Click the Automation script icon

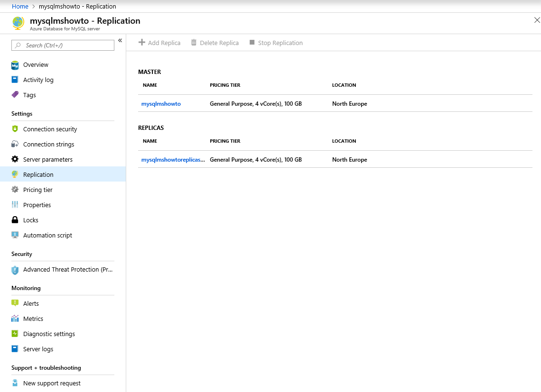coord(15,235)
